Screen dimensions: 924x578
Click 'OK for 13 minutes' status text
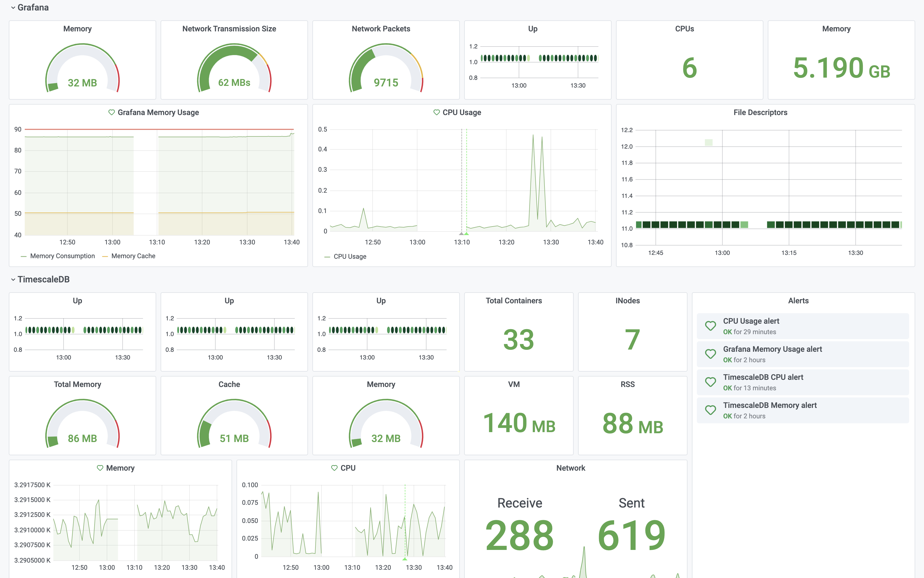tap(749, 388)
